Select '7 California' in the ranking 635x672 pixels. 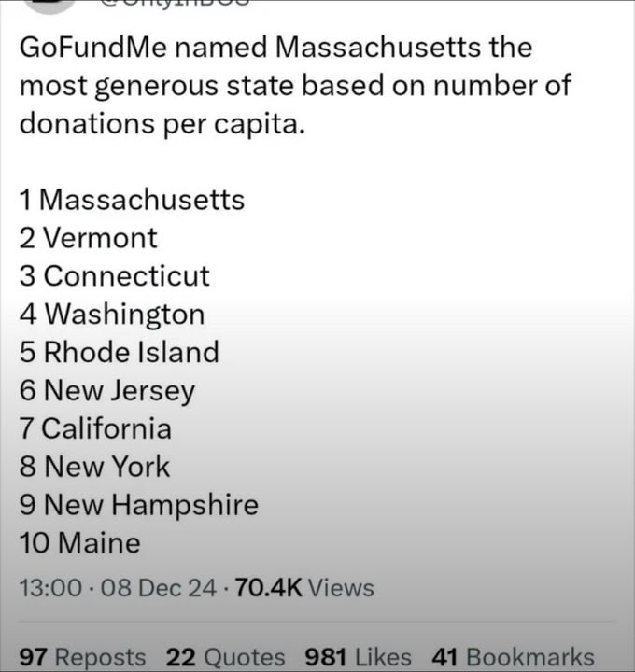tap(95, 429)
